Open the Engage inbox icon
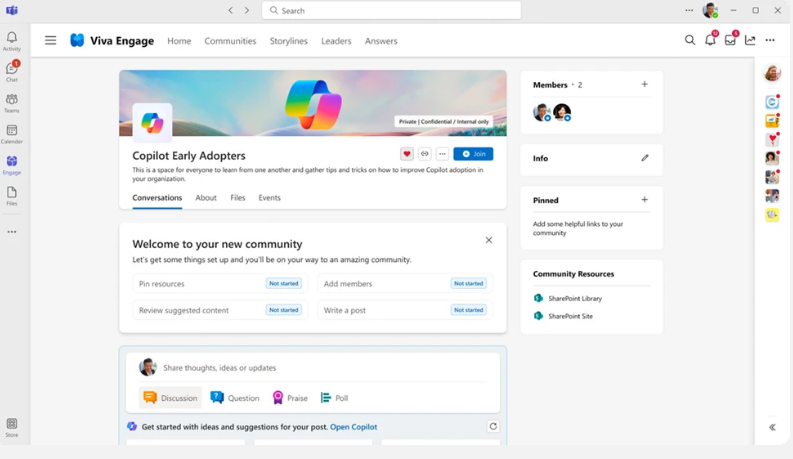Viewport: 793px width, 459px height. point(730,40)
